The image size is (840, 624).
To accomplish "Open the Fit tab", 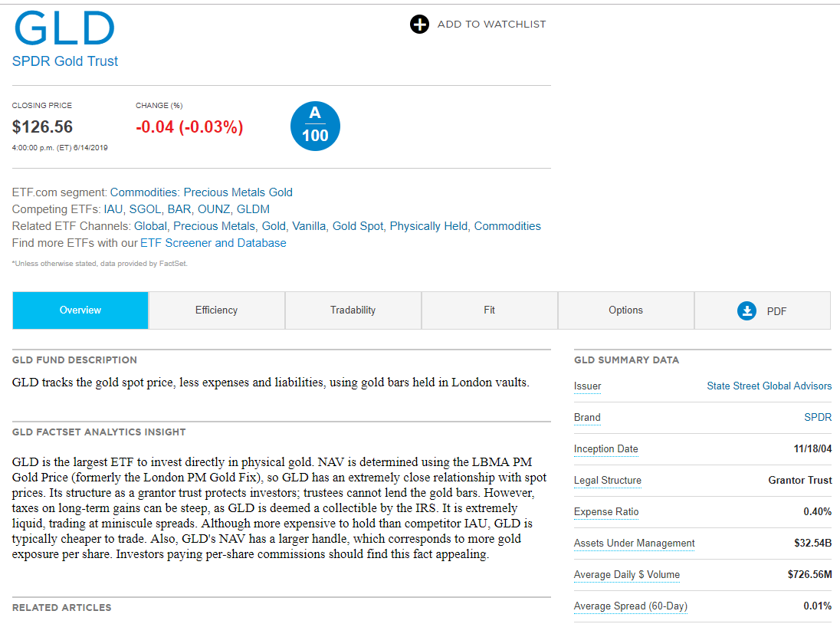I will point(489,310).
